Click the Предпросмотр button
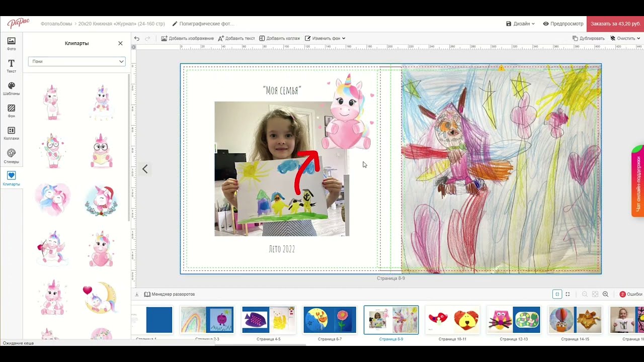This screenshot has height=362, width=644. point(563,24)
